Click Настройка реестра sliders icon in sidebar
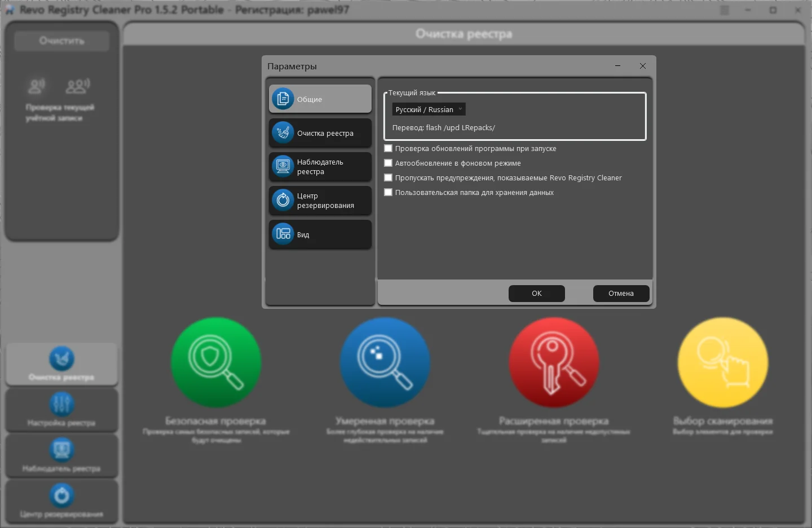The image size is (812, 528). pos(61,404)
